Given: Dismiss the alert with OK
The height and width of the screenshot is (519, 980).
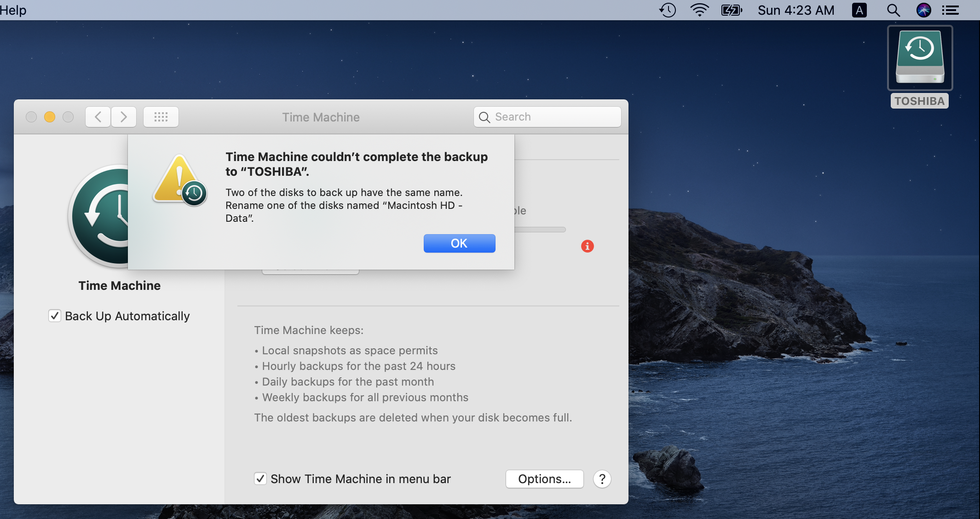Looking at the screenshot, I should pos(459,243).
